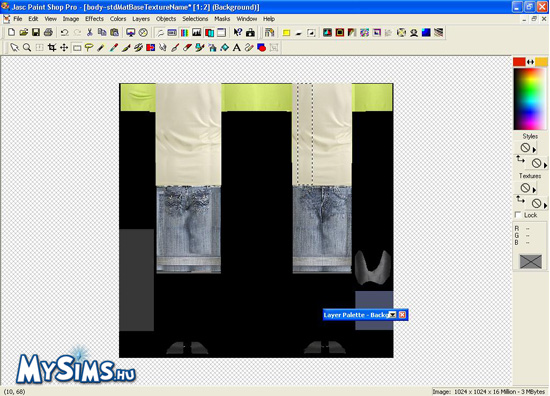Viewport: 550px width, 396px height.
Task: Open the File menu
Action: point(18,19)
